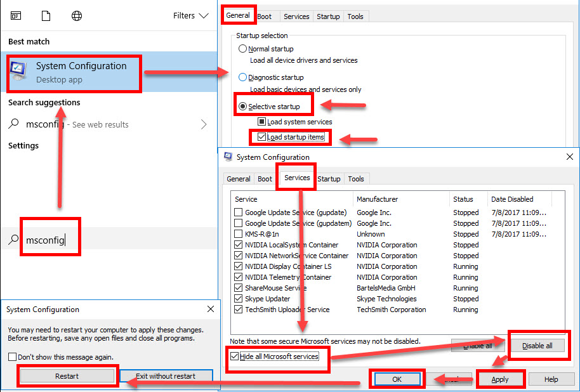Image resolution: width=580 pixels, height=392 pixels.
Task: Select the Apps search filter icon
Action: pos(15,15)
